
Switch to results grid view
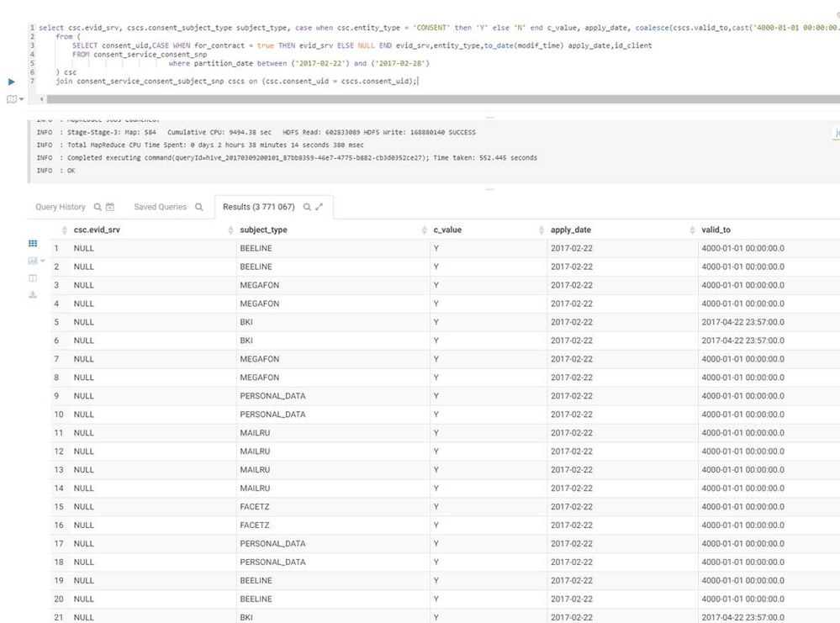pos(33,244)
